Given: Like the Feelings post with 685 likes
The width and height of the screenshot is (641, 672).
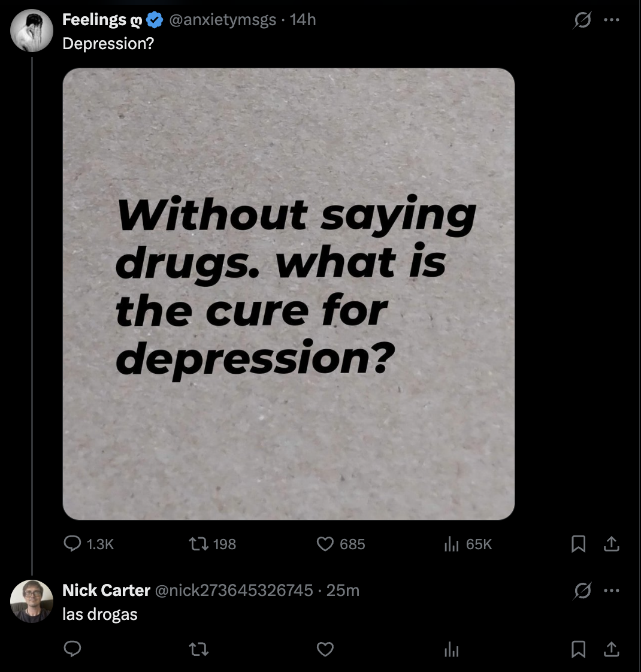Looking at the screenshot, I should pos(325,544).
